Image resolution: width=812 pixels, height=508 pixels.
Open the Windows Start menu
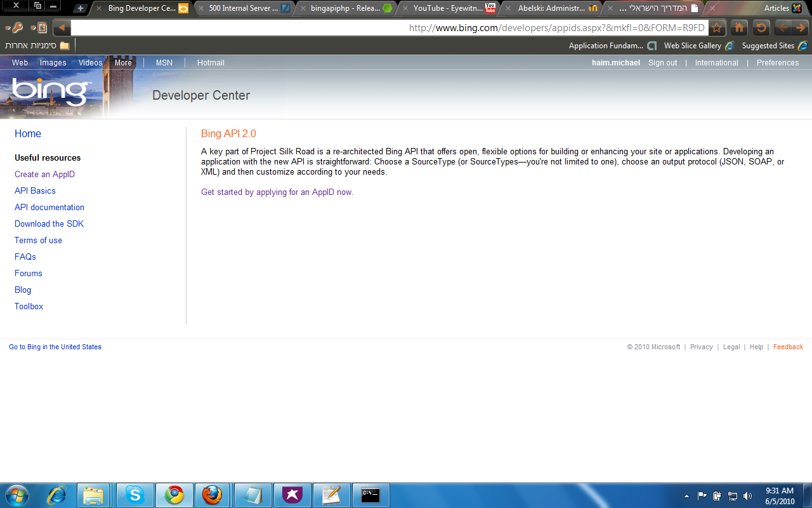click(16, 495)
